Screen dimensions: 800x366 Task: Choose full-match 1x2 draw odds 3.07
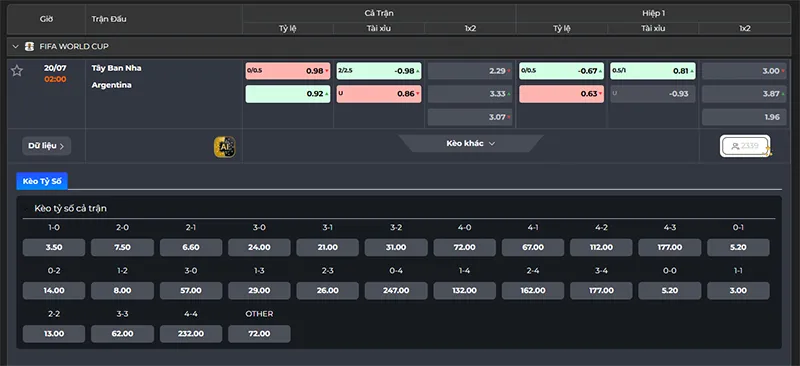point(470,117)
